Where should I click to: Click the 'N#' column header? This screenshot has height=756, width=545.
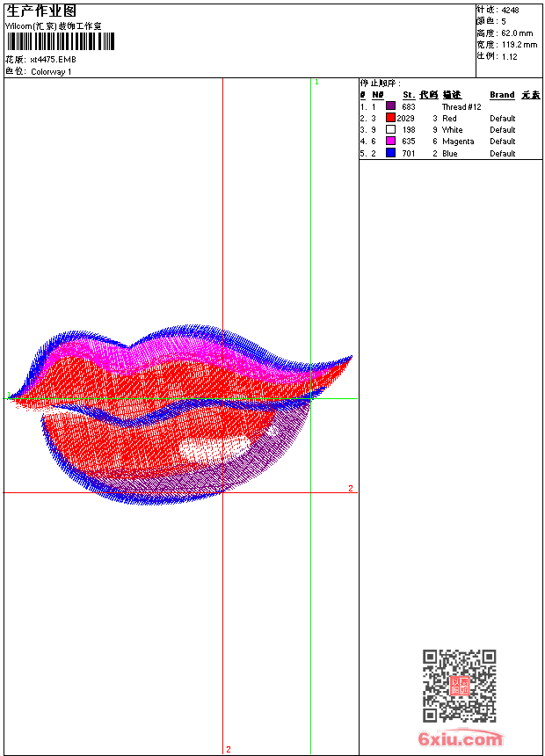coord(378,95)
